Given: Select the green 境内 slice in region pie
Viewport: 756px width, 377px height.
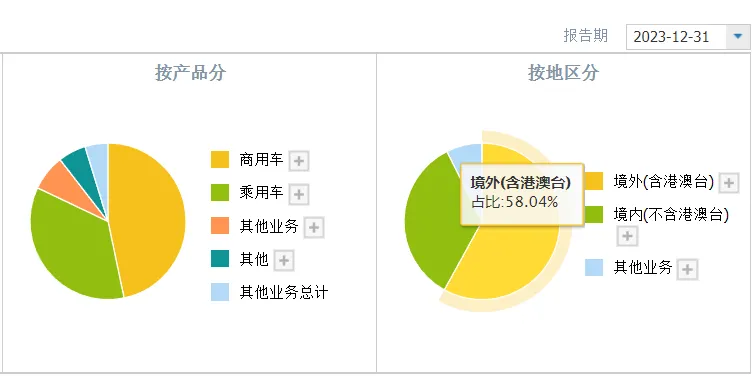Looking at the screenshot, I should 429,227.
